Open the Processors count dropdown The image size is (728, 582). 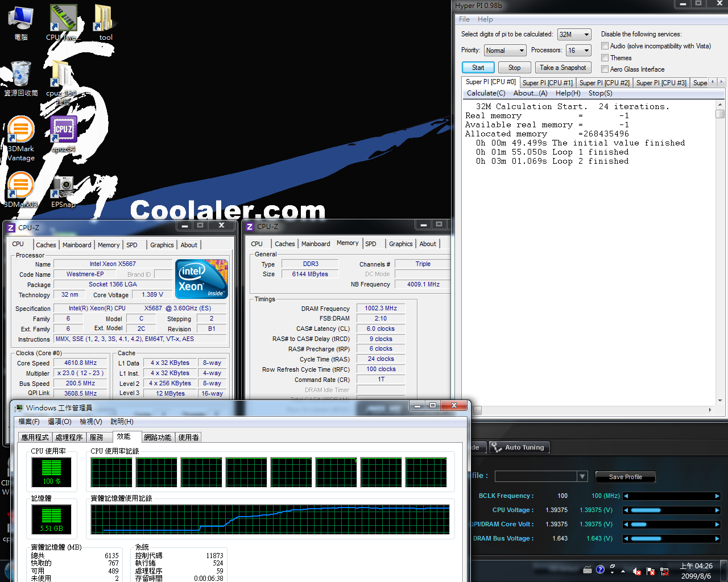[x=578, y=51]
